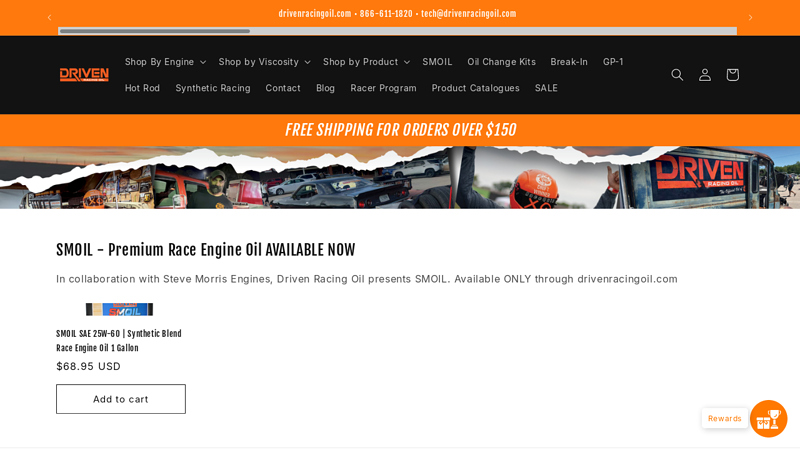Open the Break-In menu item

569,62
